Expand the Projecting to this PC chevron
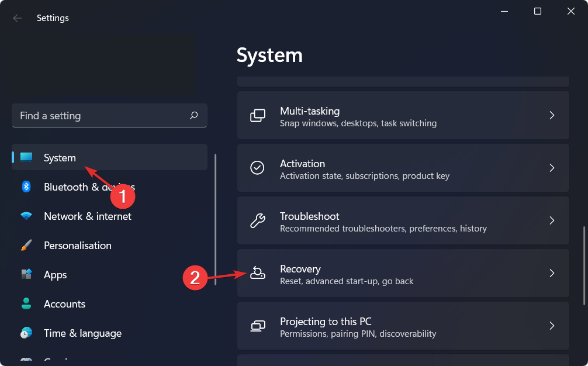Screen dimensions: 588x366 (552, 326)
